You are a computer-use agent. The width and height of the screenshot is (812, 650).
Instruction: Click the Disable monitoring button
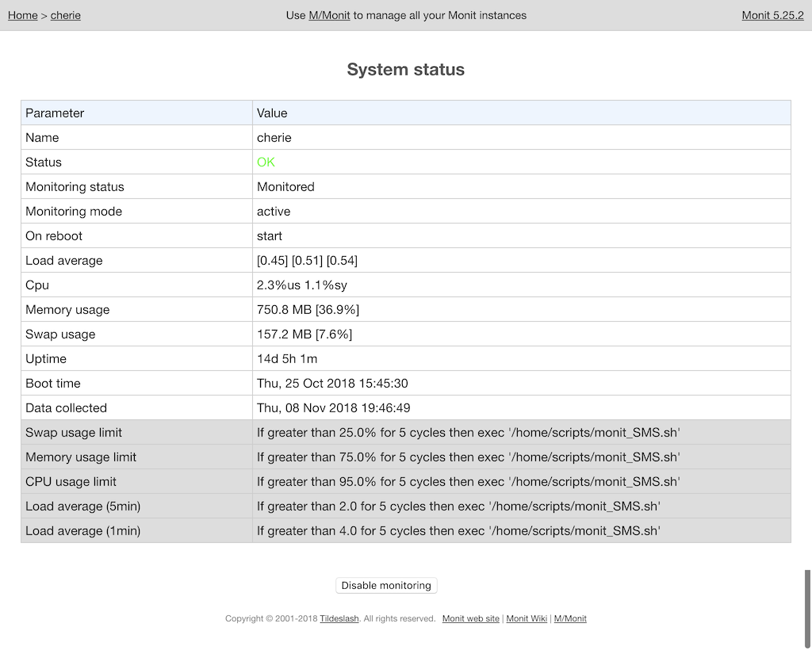click(386, 585)
